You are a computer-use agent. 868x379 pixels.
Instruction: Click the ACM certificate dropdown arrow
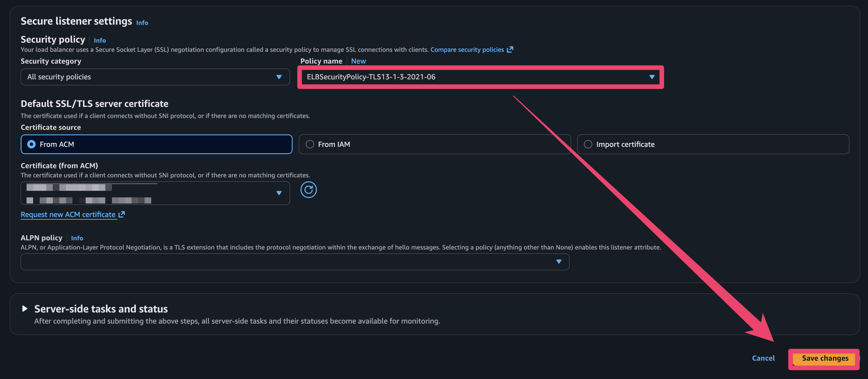click(279, 193)
